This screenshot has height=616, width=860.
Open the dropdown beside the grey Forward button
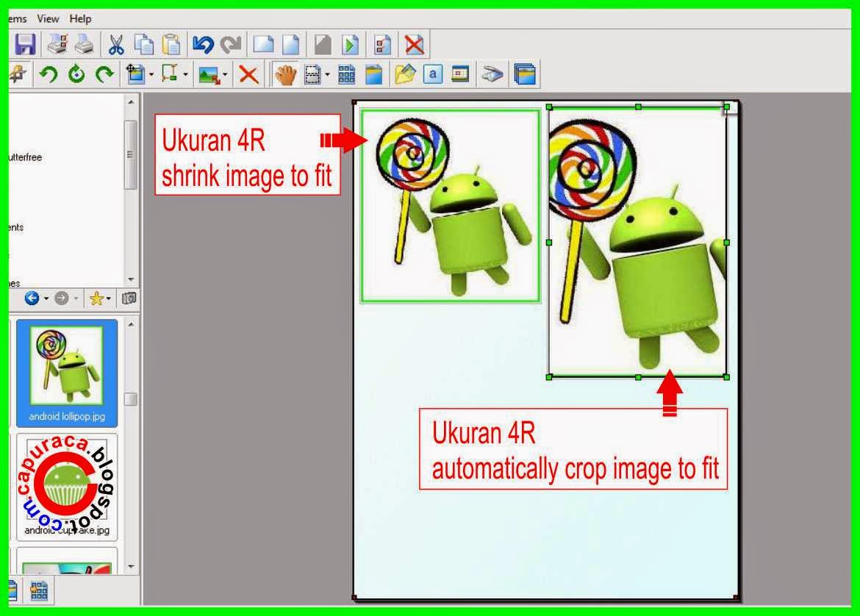76,298
